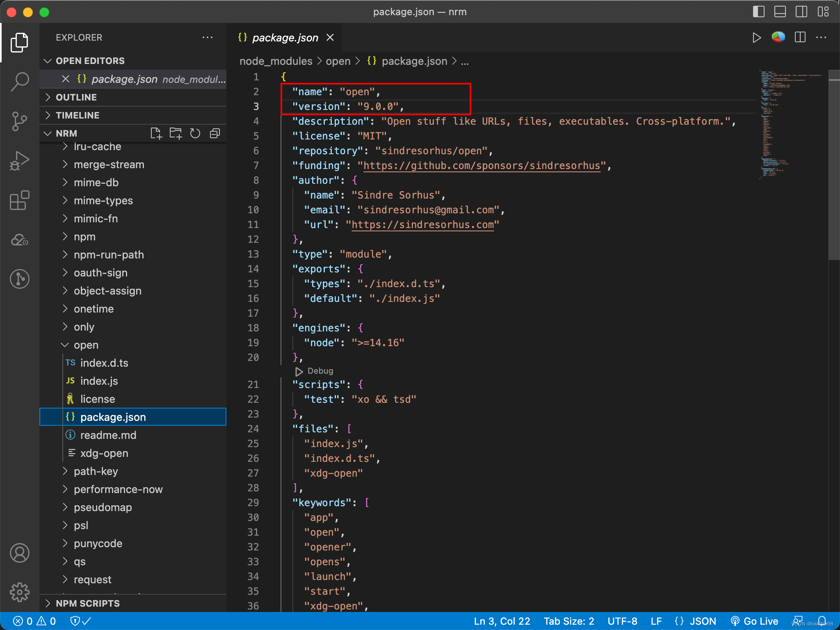This screenshot has height=630, width=840.
Task: Expand the TIMELINE section
Action: pyautogui.click(x=133, y=115)
